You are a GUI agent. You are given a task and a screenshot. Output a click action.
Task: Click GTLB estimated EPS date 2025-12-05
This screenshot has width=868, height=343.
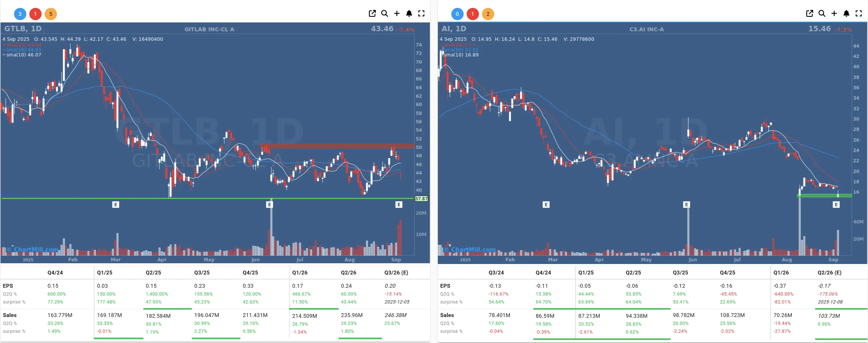[x=397, y=302]
